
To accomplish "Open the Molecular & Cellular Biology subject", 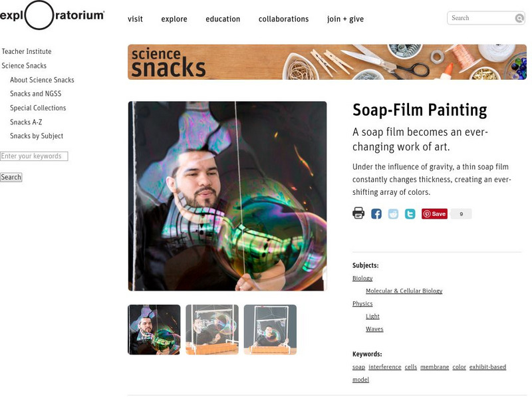I will [x=404, y=291].
